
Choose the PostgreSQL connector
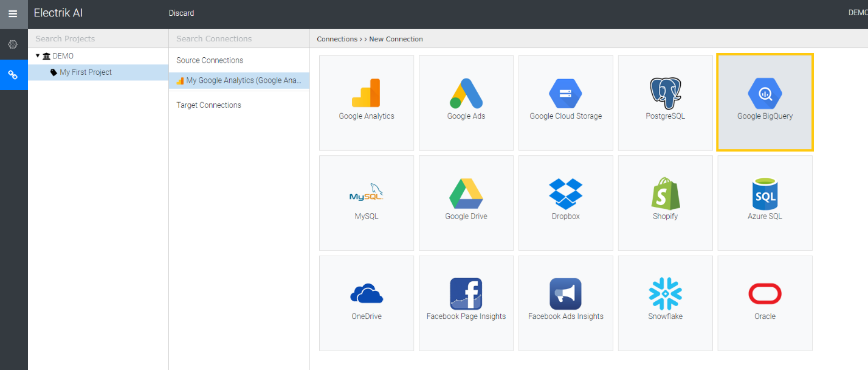665,102
